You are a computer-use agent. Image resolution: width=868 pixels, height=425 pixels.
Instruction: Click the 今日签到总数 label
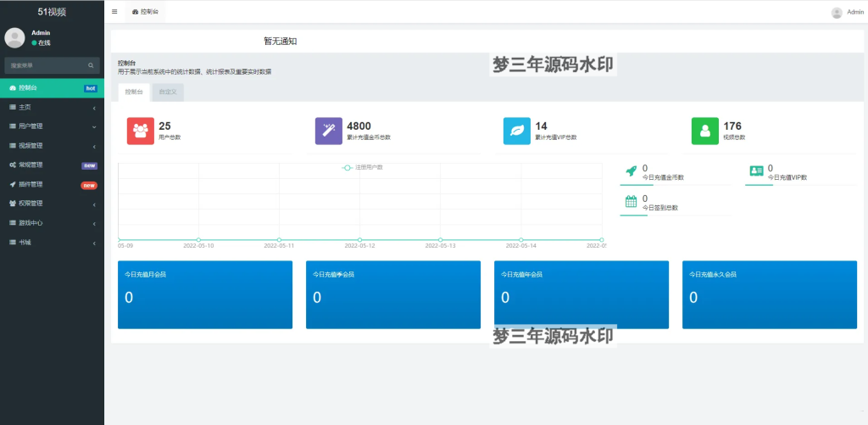(659, 208)
